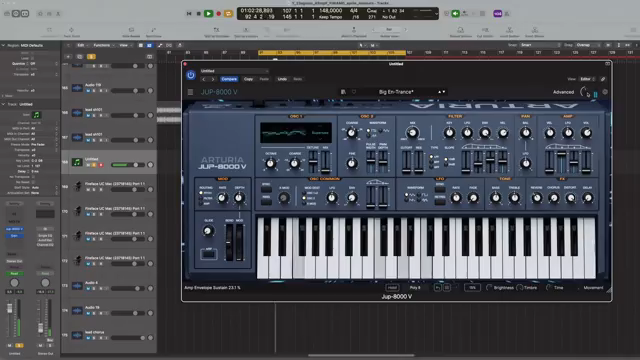Open the LCD display options arrow
The image size is (640, 360).
(x=436, y=13)
